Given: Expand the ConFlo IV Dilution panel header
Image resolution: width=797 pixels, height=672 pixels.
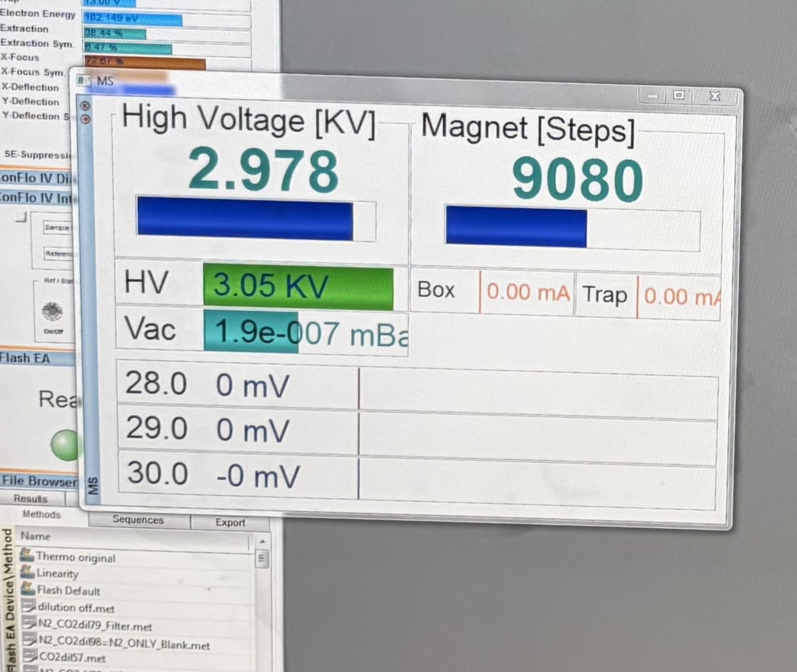Looking at the screenshot, I should [38, 179].
